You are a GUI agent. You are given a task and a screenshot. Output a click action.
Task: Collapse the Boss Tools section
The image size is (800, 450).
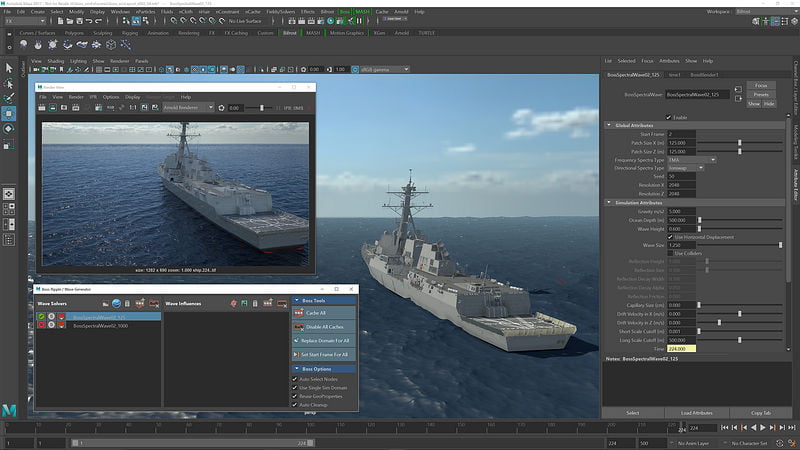(296, 301)
